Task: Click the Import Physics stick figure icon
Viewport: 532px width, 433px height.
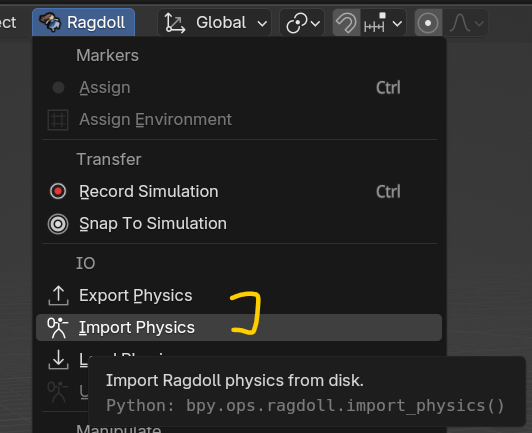Action: pyautogui.click(x=58, y=328)
